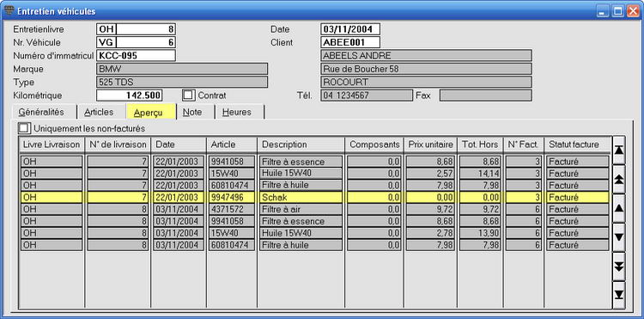The height and width of the screenshot is (319, 644).
Task: Jump to last record with bottom arrow button
Action: pos(618,295)
